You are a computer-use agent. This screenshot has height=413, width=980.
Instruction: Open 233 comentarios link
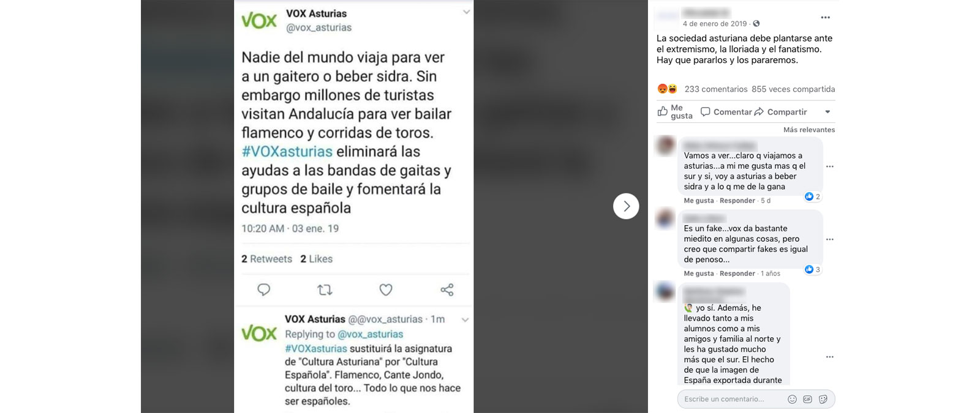click(x=716, y=89)
